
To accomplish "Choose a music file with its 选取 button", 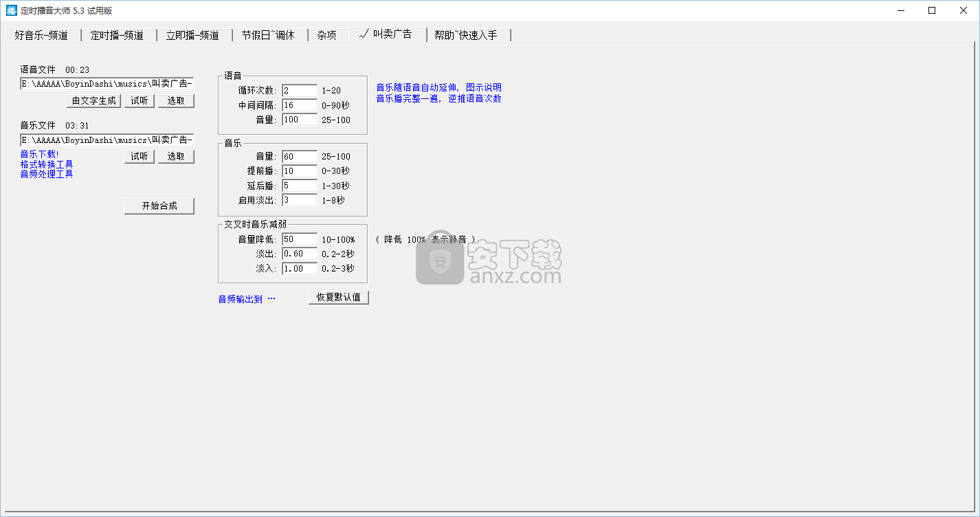I will (x=177, y=156).
